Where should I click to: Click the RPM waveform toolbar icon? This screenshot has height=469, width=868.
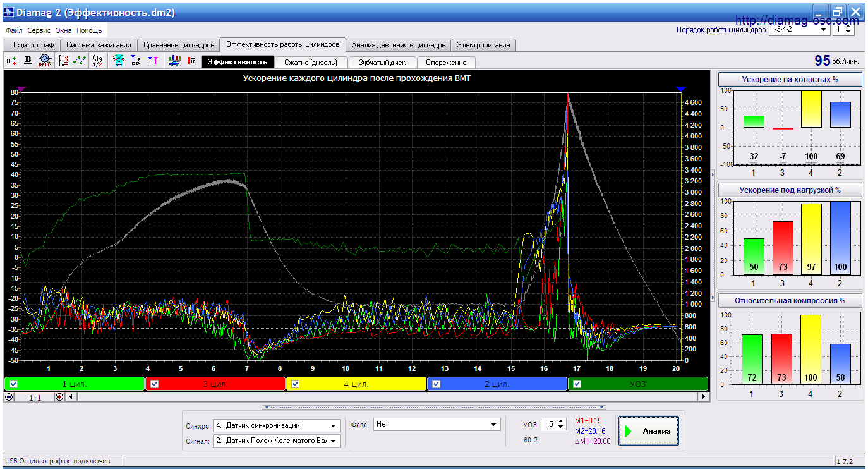click(x=45, y=61)
